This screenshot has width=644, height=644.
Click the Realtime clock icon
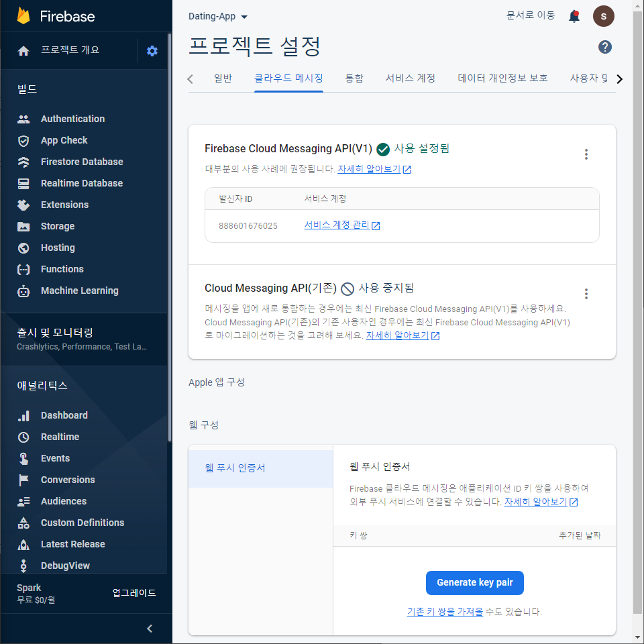23,437
